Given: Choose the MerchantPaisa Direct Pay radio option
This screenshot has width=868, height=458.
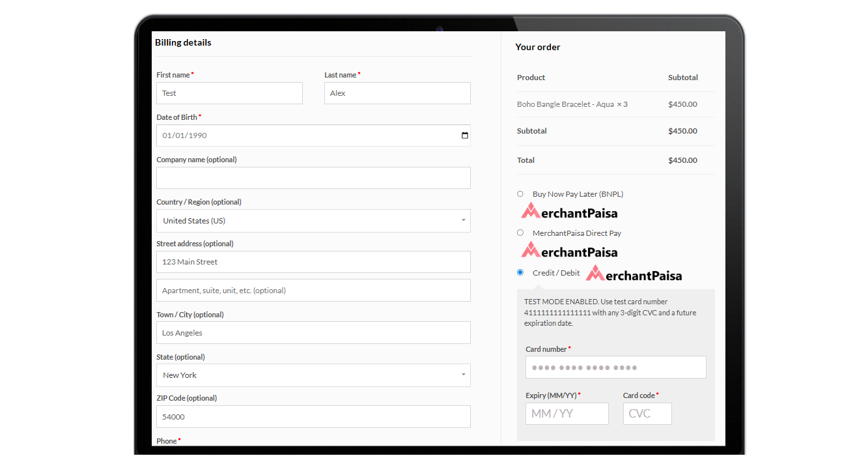Looking at the screenshot, I should tap(520, 233).
